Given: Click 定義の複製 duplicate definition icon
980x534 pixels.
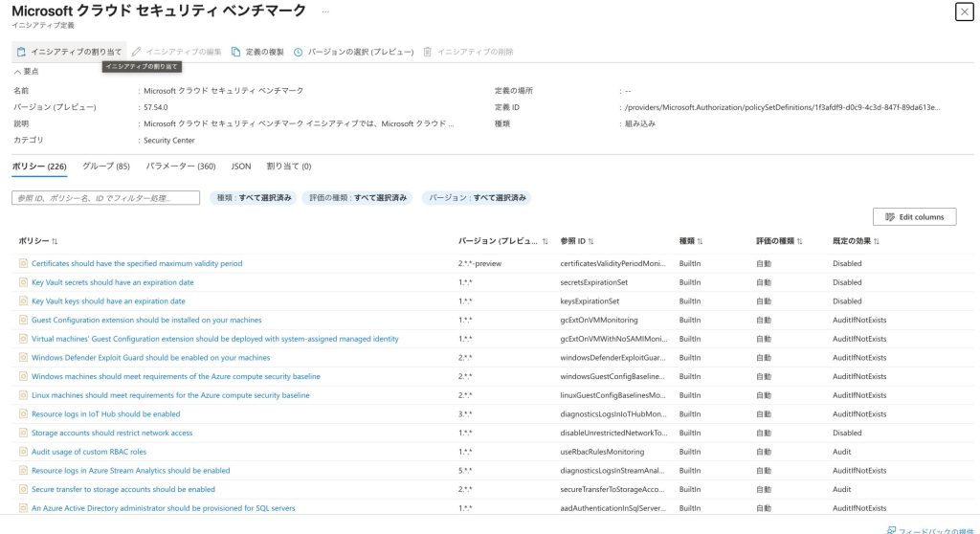Looking at the screenshot, I should pos(236,52).
